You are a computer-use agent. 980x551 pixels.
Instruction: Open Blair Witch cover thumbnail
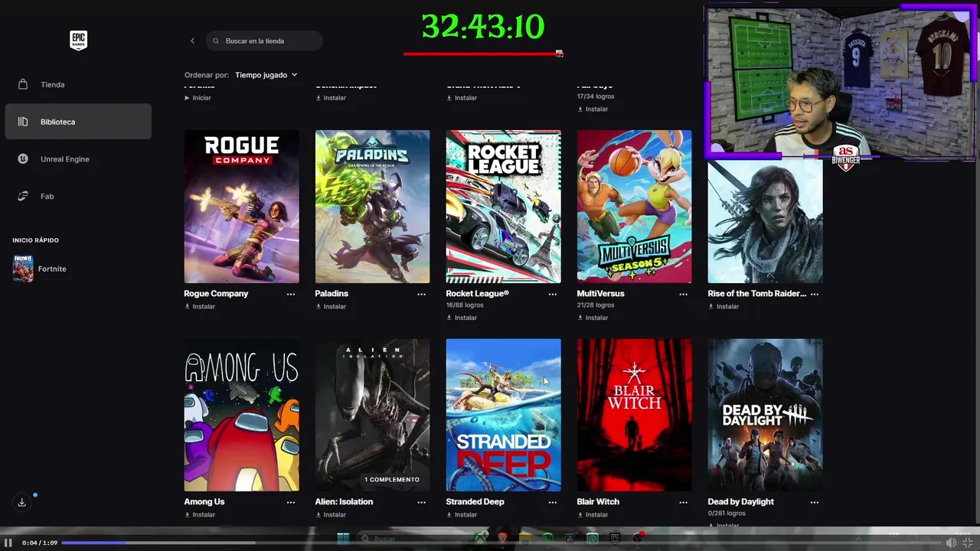(634, 415)
